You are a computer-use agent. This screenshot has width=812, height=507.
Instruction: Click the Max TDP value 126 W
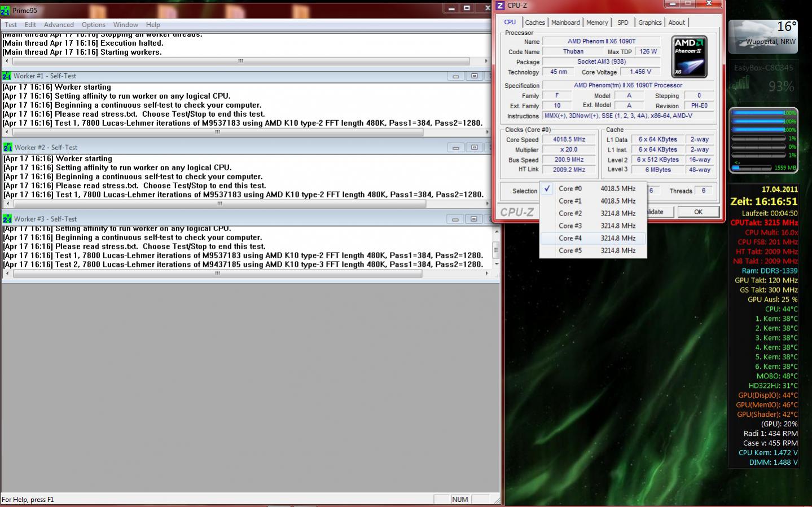tap(648, 51)
